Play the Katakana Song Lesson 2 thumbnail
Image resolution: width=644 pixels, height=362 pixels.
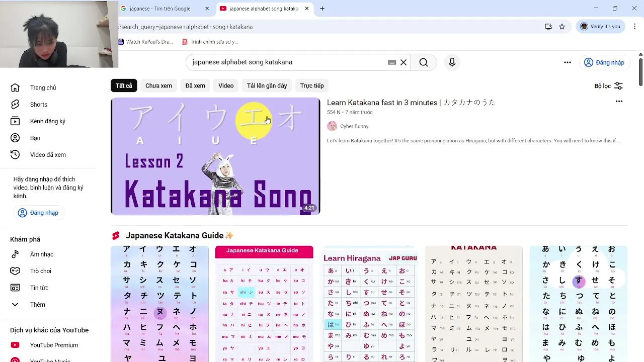pos(215,156)
